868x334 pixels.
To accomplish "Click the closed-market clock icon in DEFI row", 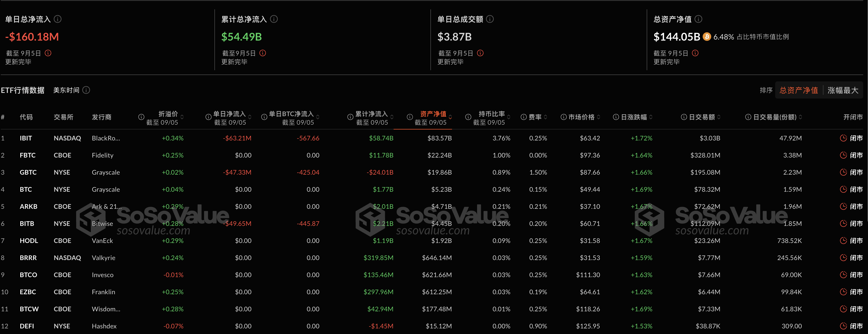I will coord(844,326).
